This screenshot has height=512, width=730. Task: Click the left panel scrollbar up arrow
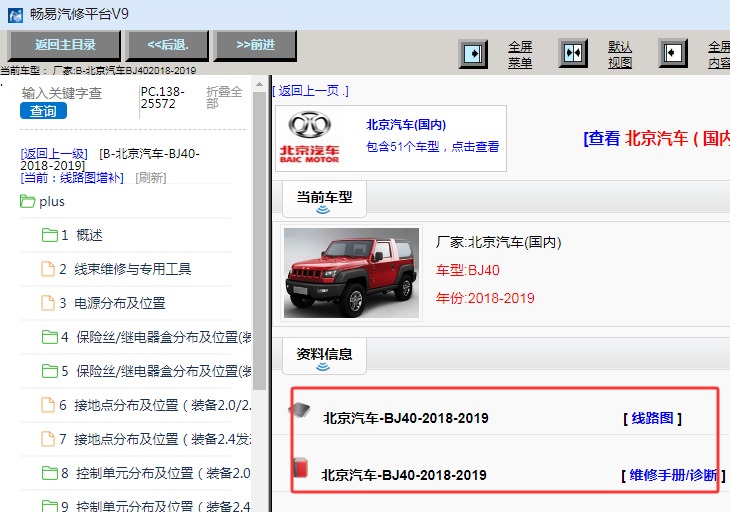(x=259, y=85)
